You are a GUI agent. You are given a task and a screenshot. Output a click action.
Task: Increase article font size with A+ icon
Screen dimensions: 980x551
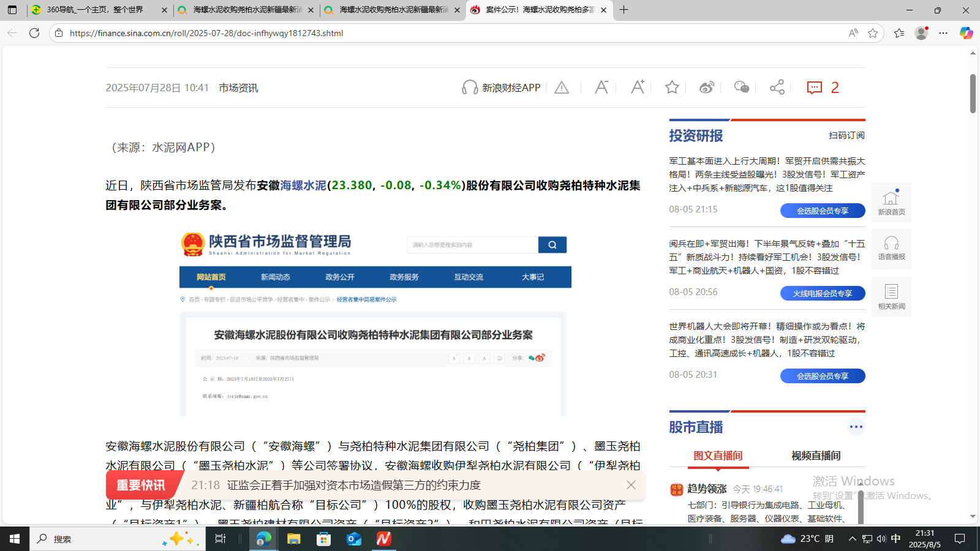[x=638, y=88]
